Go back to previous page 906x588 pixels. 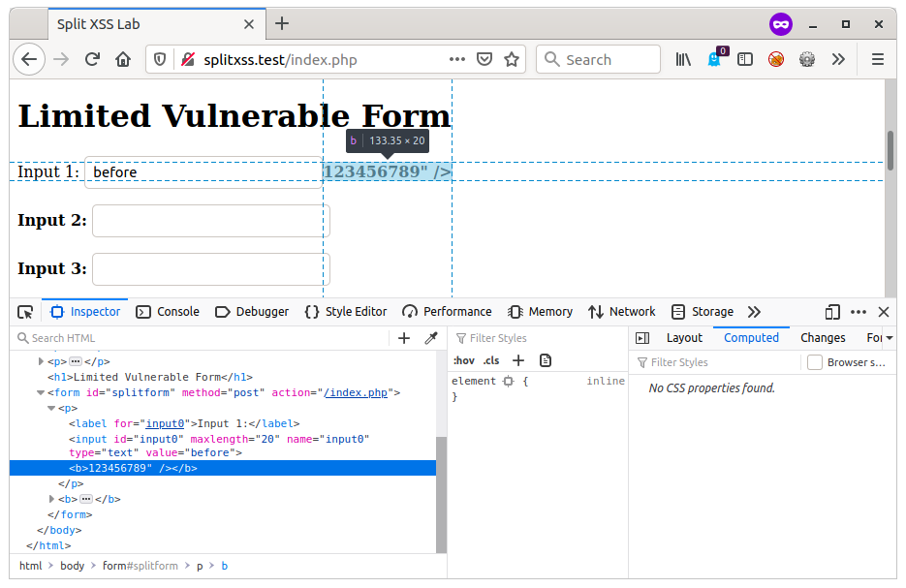(x=29, y=59)
